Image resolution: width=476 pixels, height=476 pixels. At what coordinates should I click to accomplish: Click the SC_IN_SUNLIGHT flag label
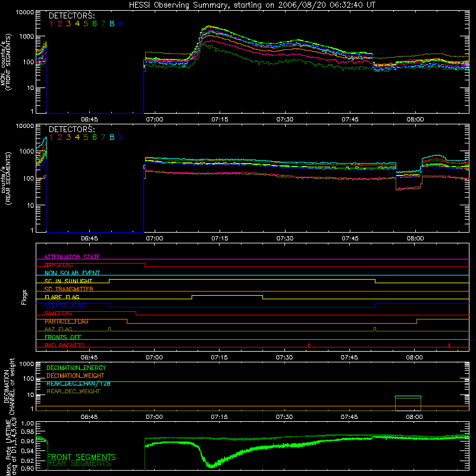(68, 281)
